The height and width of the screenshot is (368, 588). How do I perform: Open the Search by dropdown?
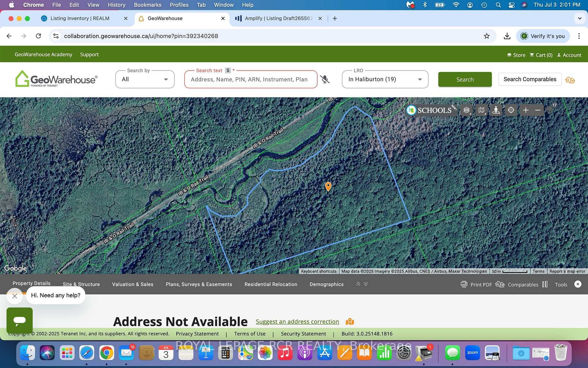(145, 79)
